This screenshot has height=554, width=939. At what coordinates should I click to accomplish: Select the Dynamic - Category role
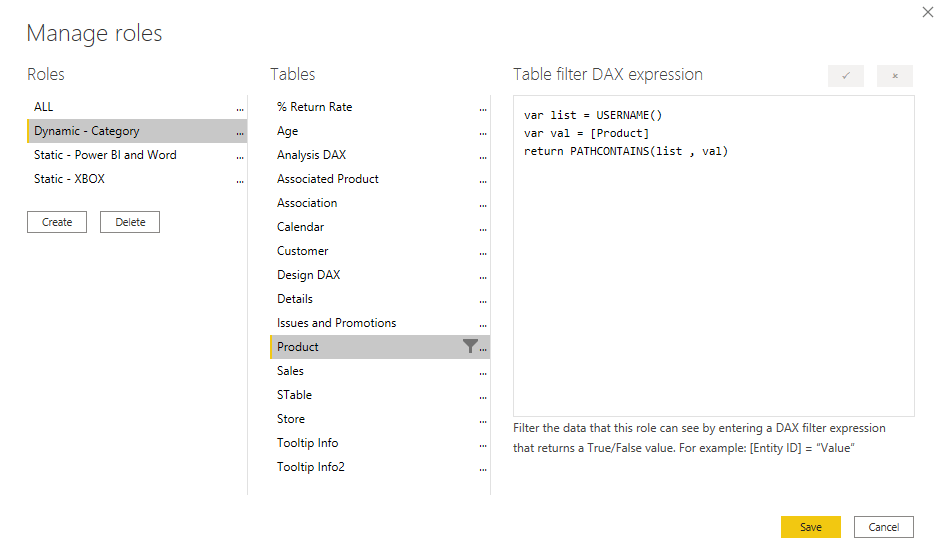(x=137, y=131)
